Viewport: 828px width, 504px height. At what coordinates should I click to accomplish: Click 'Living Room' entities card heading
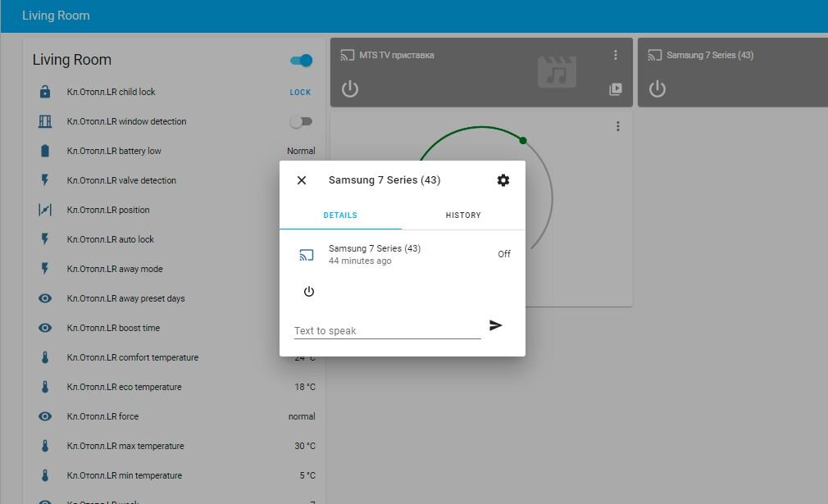[x=72, y=60]
